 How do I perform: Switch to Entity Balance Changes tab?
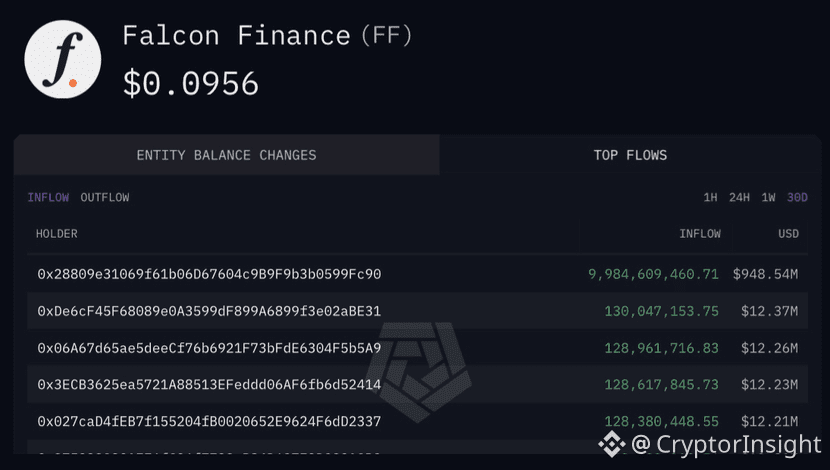point(226,155)
